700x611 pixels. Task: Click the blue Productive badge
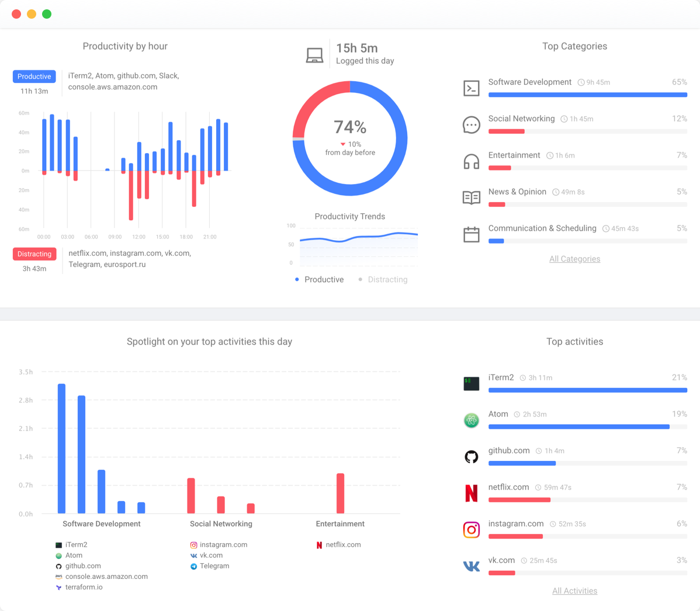34,77
